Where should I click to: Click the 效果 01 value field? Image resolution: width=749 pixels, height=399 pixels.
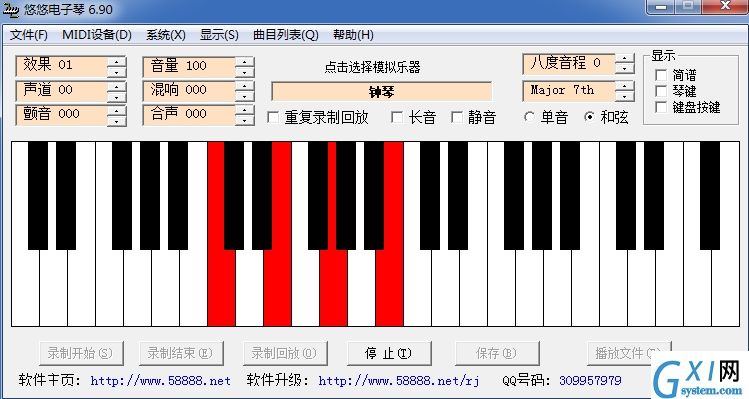(61, 66)
